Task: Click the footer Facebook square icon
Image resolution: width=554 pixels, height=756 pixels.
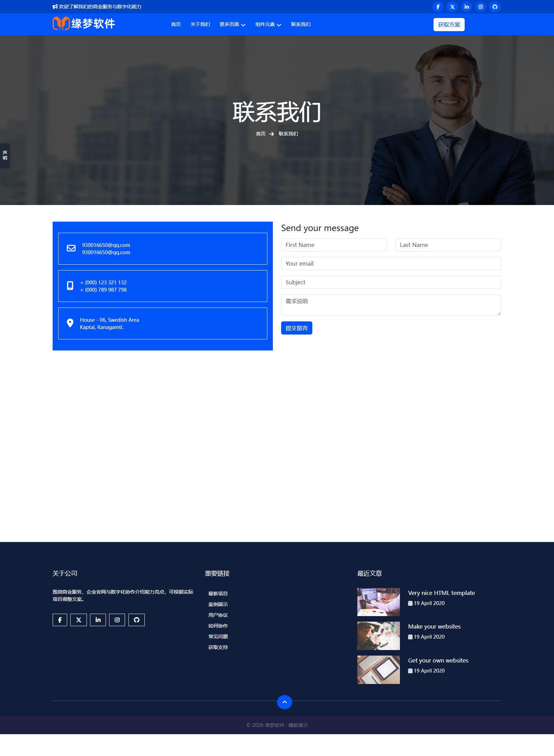Action: coord(60,620)
